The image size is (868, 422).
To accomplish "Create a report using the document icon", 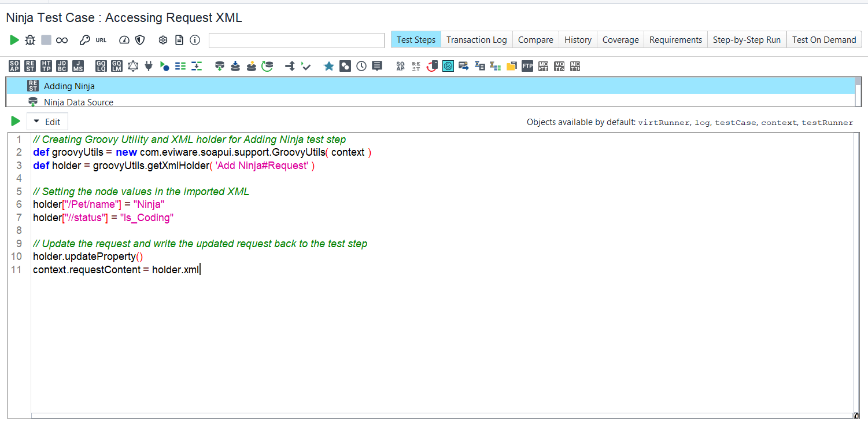I will click(x=179, y=40).
